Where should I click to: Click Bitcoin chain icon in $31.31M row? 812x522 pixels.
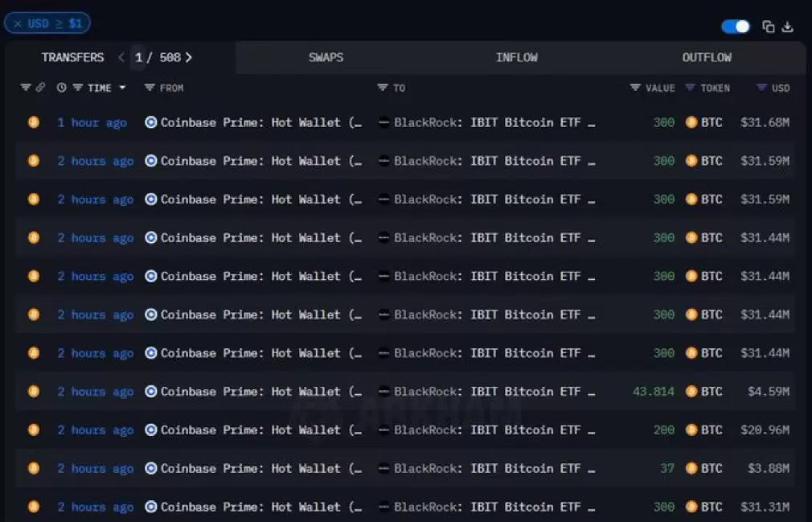click(x=34, y=507)
